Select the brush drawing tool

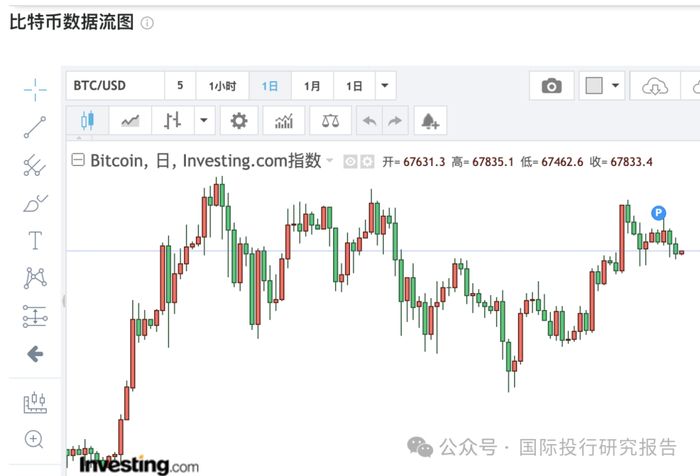click(35, 203)
